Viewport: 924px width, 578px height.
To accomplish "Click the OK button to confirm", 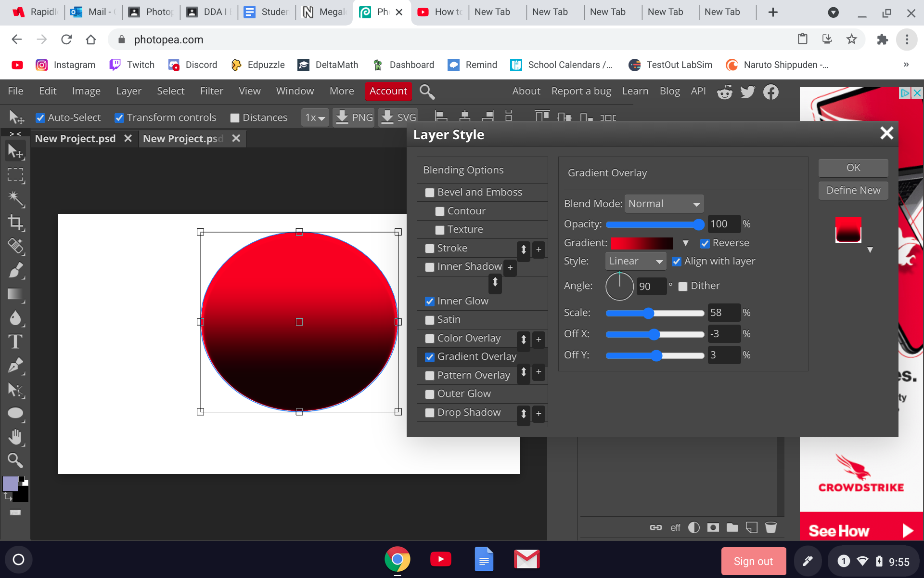I will (853, 167).
